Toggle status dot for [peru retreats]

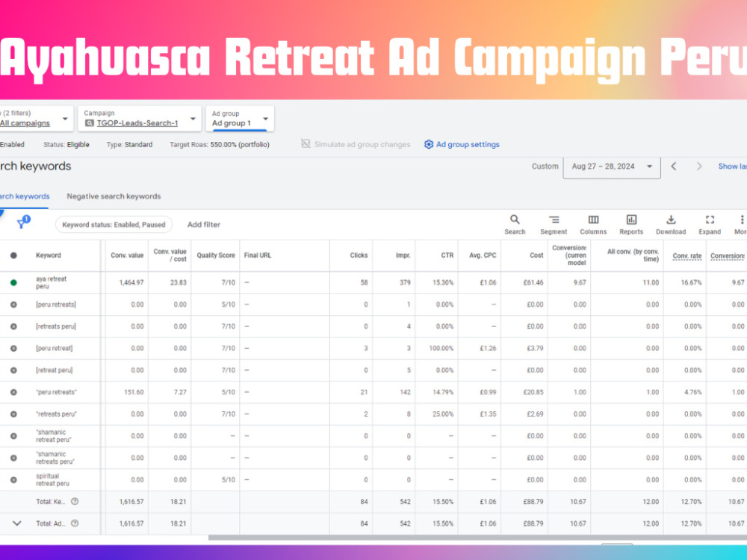coord(13,305)
